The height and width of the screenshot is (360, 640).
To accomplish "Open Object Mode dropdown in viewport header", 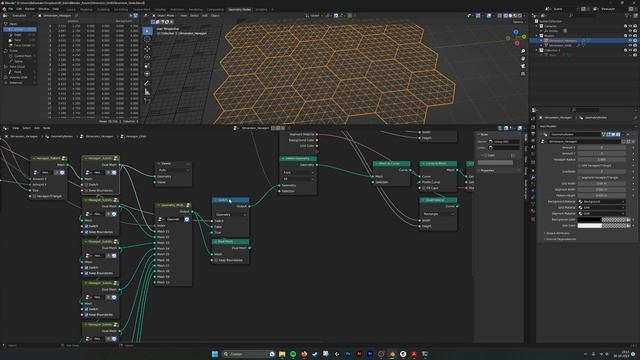I will click(166, 16).
